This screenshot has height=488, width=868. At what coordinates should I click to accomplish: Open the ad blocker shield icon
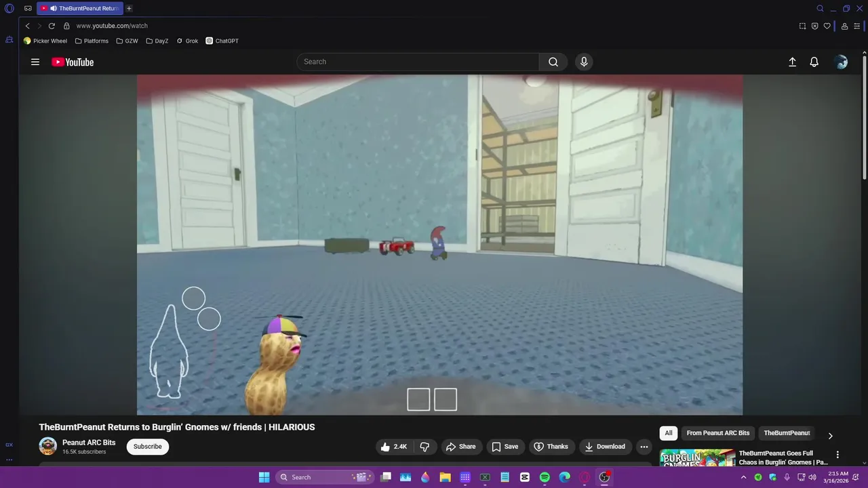(814, 26)
